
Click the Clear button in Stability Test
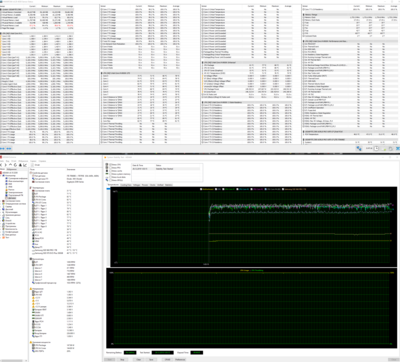tap(139, 360)
